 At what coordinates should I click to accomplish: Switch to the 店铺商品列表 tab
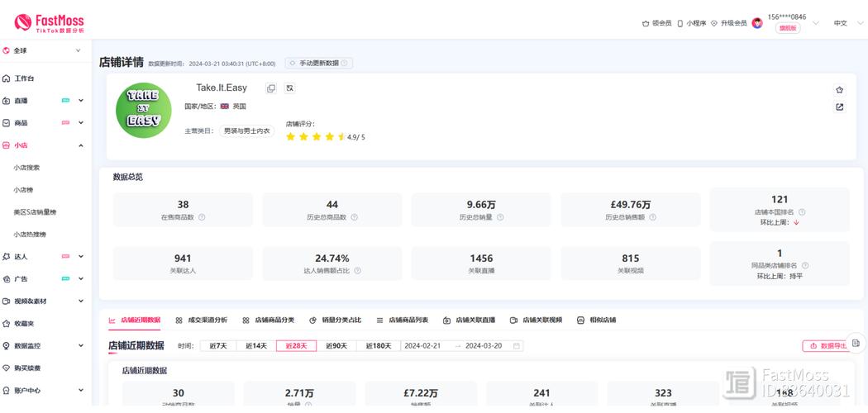coord(403,320)
